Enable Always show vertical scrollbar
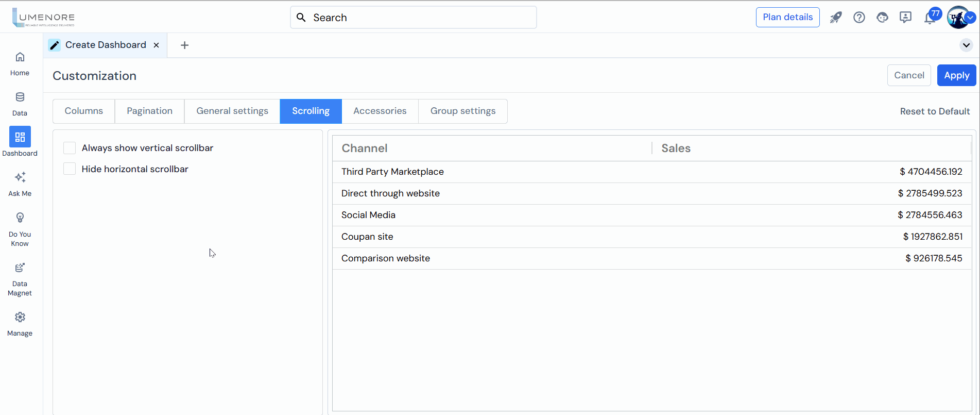Screen dimensions: 980x415 [70, 148]
